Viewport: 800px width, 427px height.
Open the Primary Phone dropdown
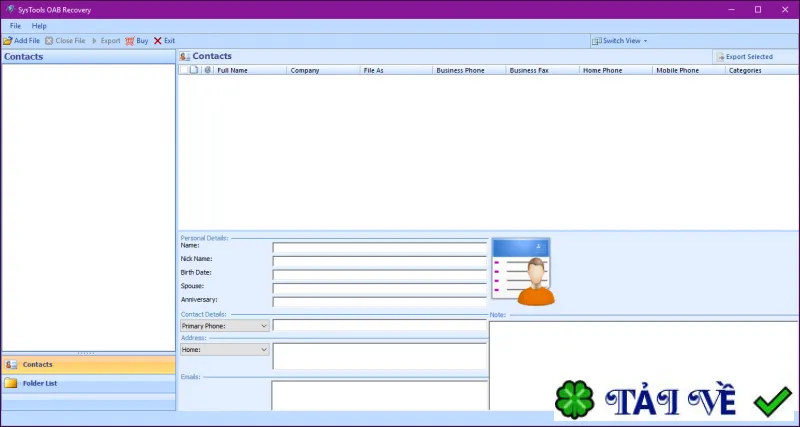(x=224, y=325)
